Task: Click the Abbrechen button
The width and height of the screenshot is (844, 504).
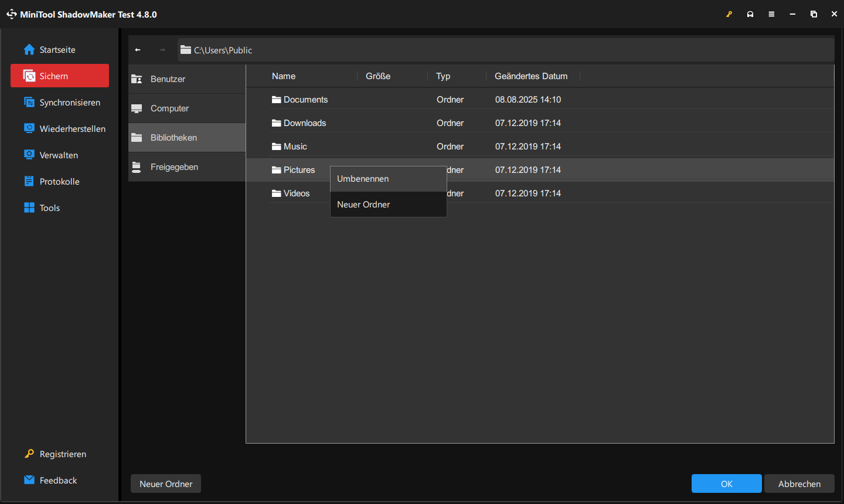Action: coord(799,483)
